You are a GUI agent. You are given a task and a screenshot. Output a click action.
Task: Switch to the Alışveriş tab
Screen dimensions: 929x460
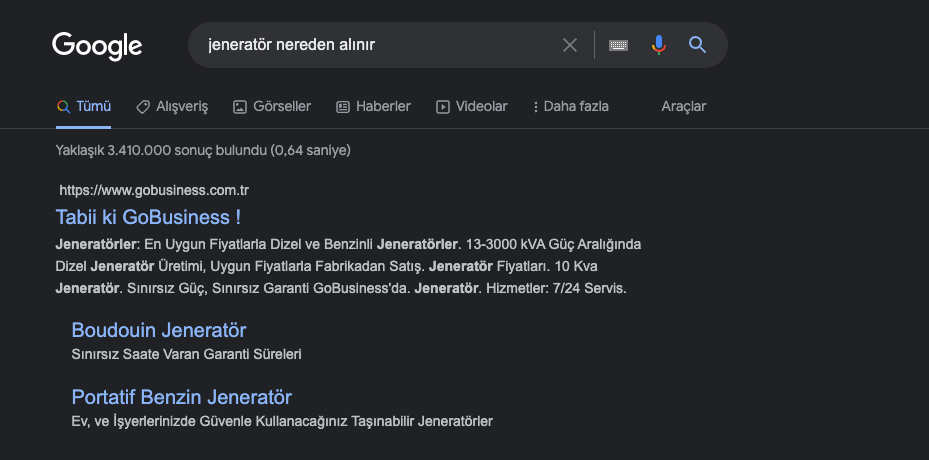click(x=172, y=107)
